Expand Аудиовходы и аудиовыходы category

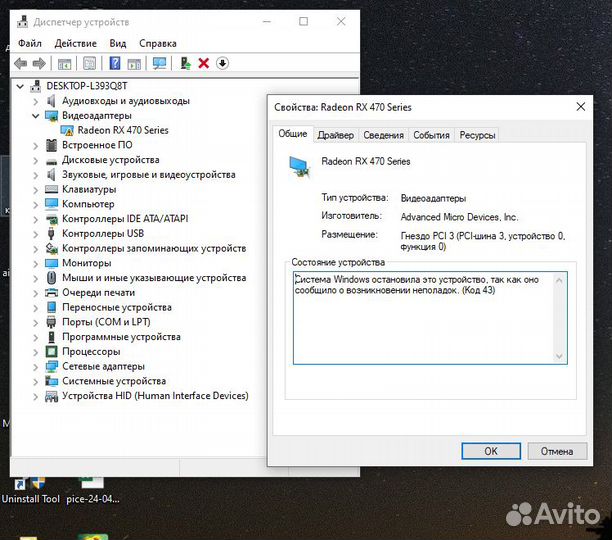click(36, 101)
